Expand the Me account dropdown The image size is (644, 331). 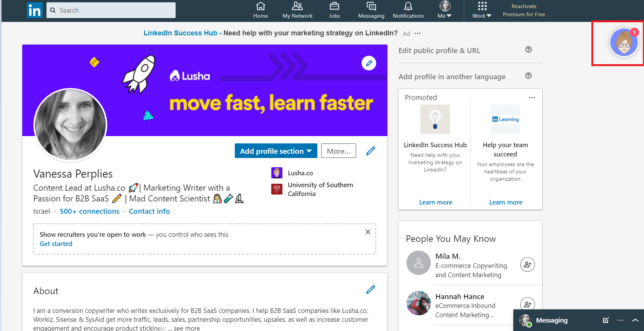point(445,10)
